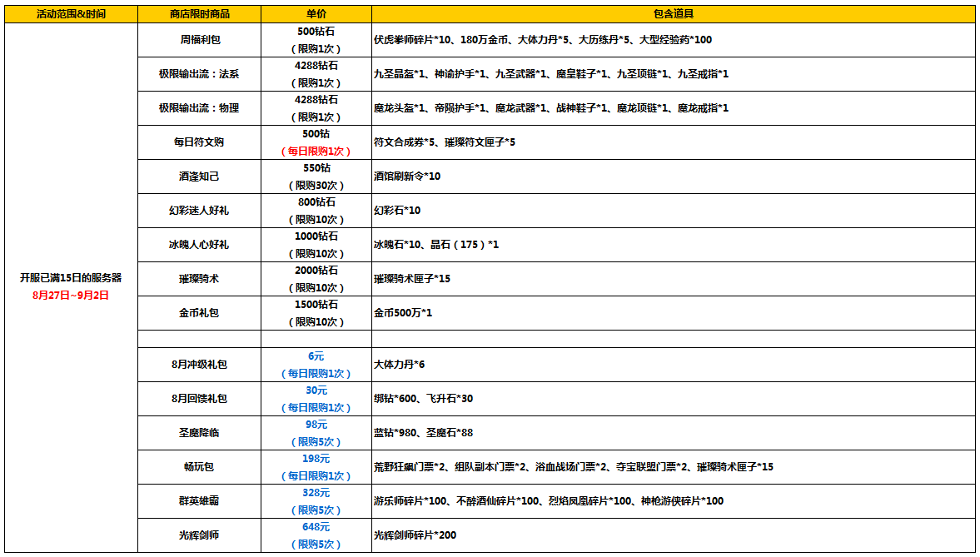Click the 圣魔降临 product cell
The height and width of the screenshot is (557, 980).
tap(199, 433)
